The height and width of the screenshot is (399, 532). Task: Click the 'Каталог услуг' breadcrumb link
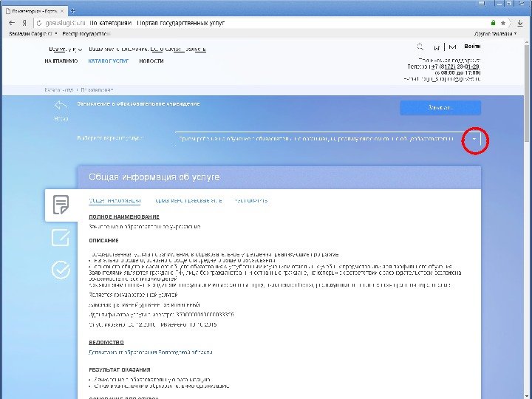pos(58,90)
